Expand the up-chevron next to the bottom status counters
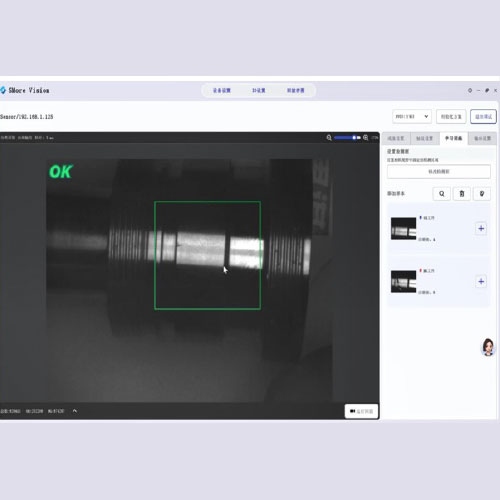 75,411
